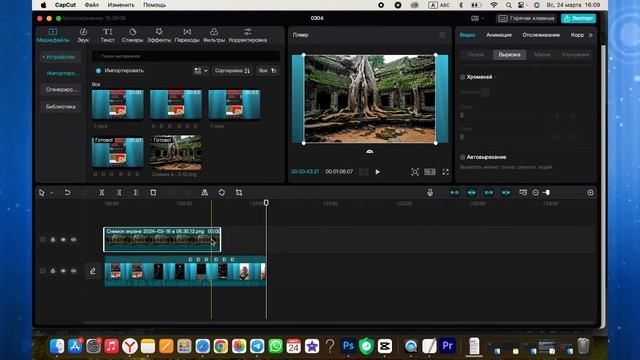The width and height of the screenshot is (640, 360).
Task: Expand the view mode dropdown in media panel
Action: point(201,71)
